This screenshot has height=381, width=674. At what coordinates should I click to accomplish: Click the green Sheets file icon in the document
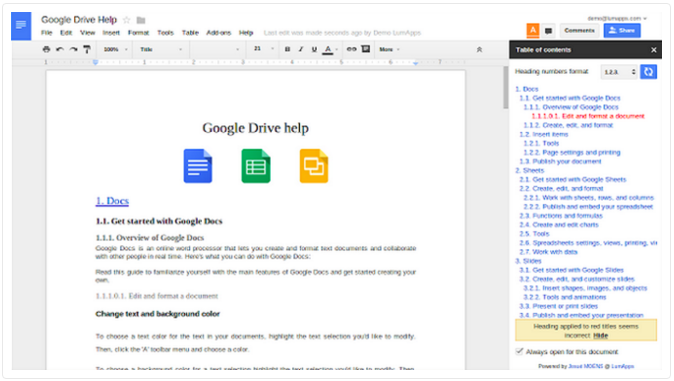(x=256, y=166)
